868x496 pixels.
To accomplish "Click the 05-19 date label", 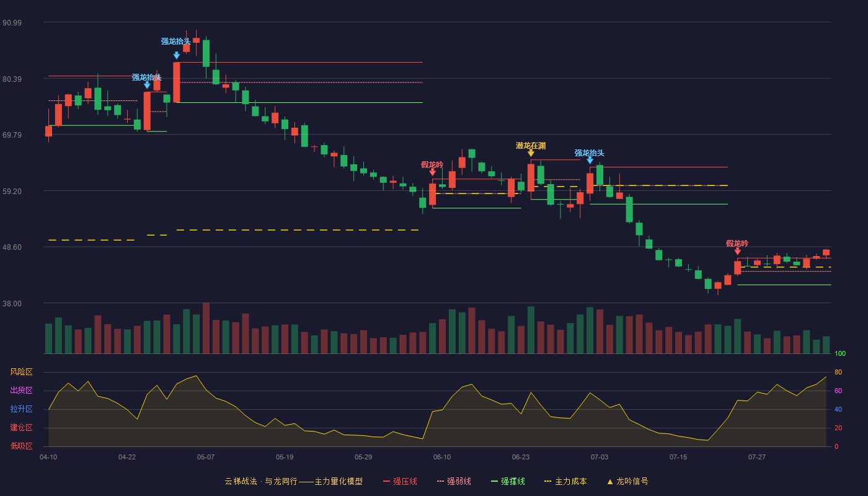I will click(285, 457).
